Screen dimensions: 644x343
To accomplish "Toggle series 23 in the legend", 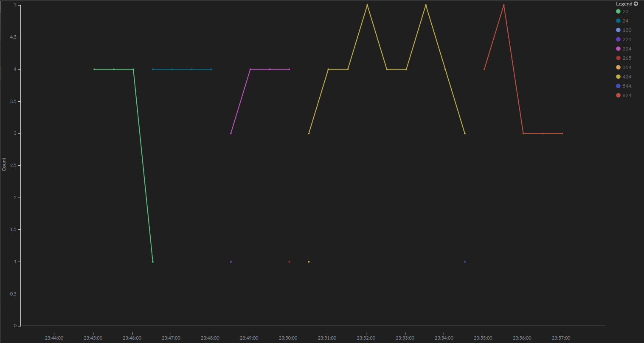I will coord(622,11).
